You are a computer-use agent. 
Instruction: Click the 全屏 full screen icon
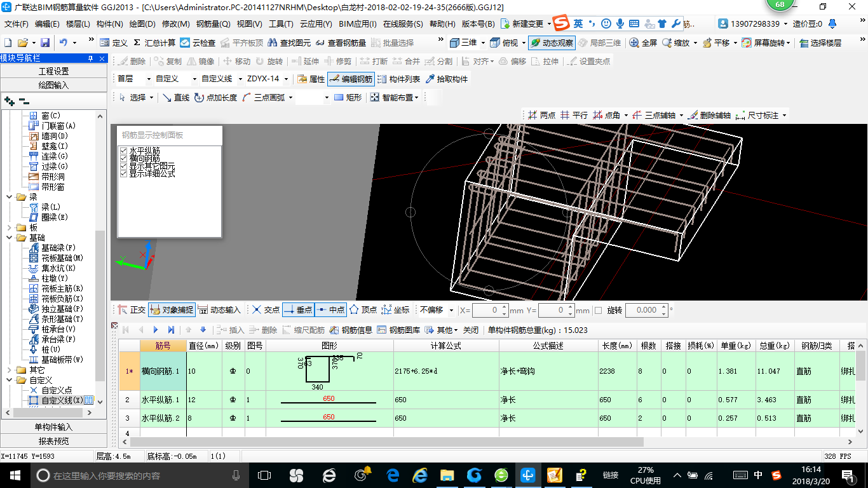(x=643, y=43)
